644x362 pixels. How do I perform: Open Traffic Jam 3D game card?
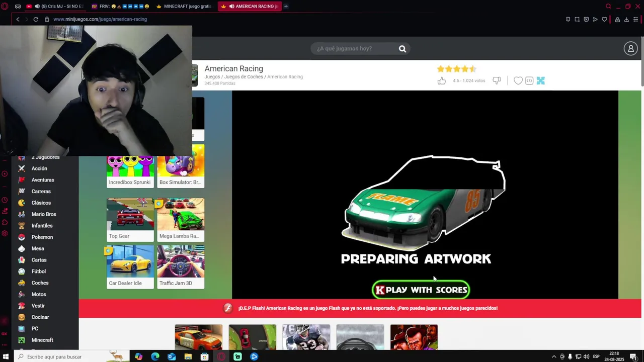pyautogui.click(x=181, y=267)
